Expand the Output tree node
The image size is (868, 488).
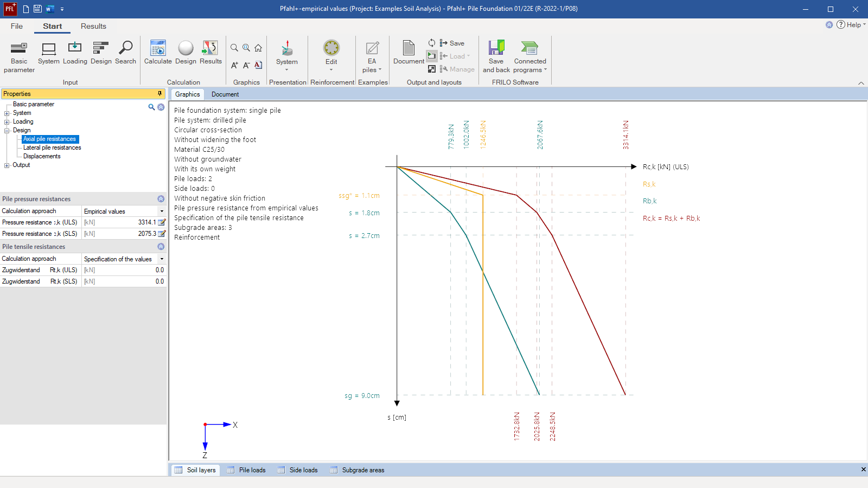(7, 165)
